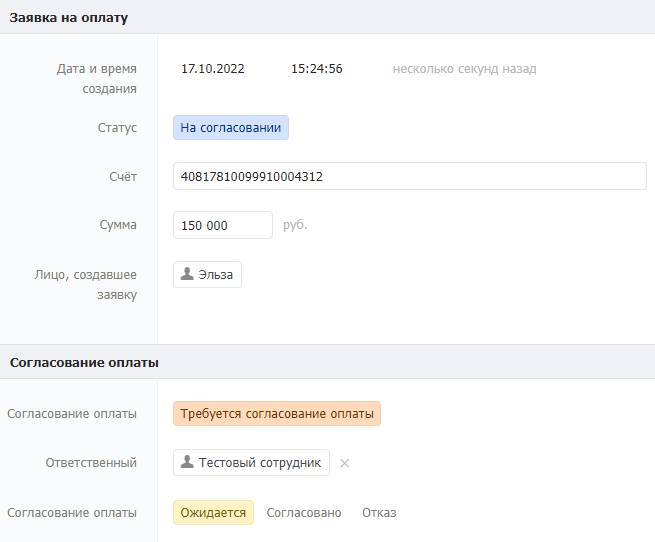The width and height of the screenshot is (655, 542).
Task: Click the Счёт field label
Action: tap(123, 176)
